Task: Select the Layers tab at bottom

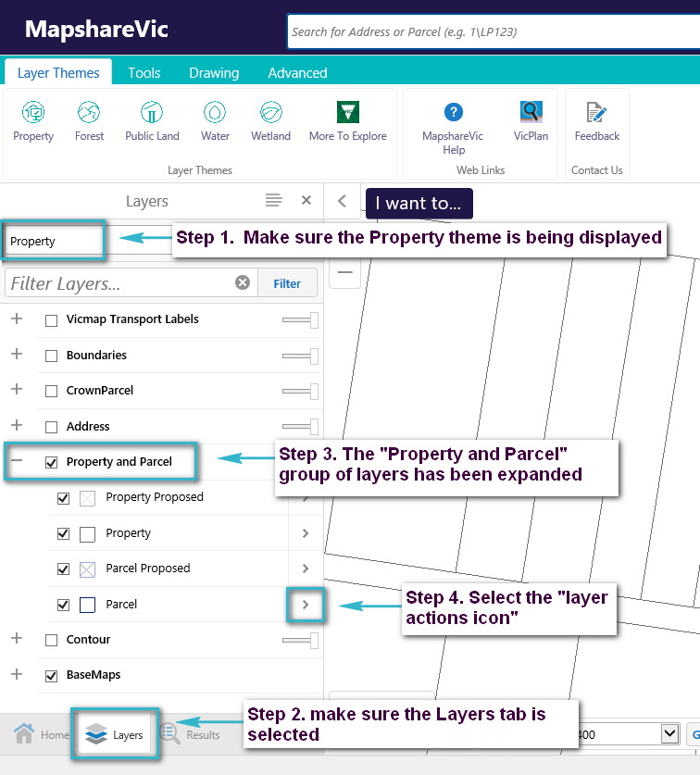Action: [114, 734]
